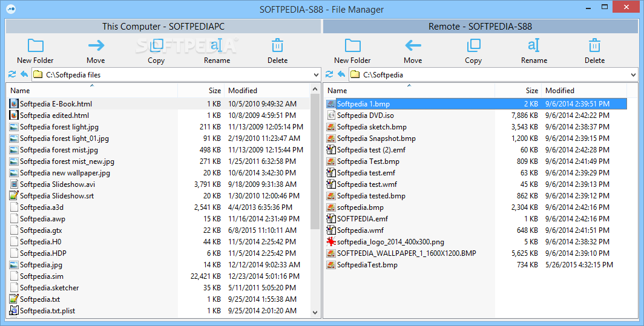Click New Folder icon in Remote pane
The width and height of the screenshot is (644, 326).
point(352,45)
